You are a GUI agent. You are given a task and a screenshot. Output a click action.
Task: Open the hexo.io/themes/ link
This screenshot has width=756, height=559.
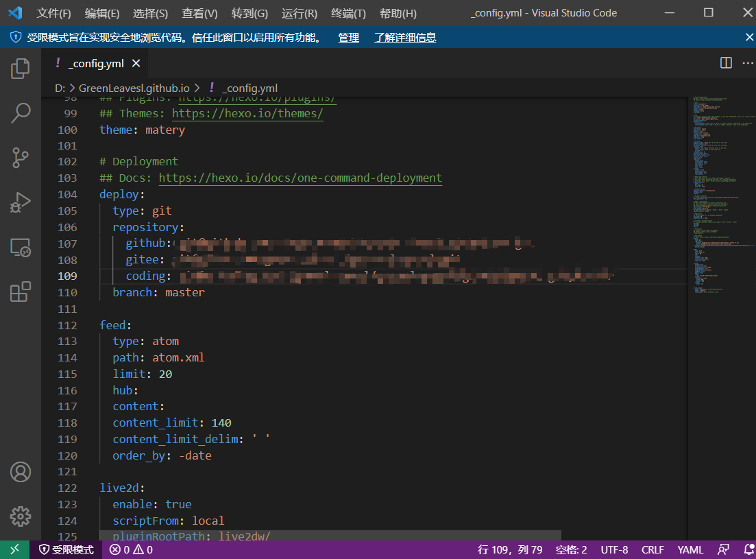(247, 113)
